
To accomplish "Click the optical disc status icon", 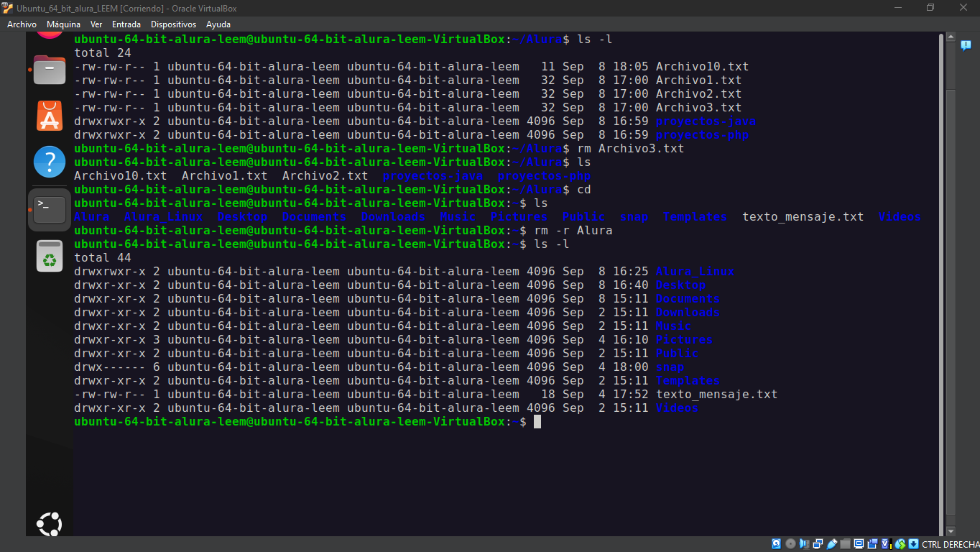I will (790, 544).
